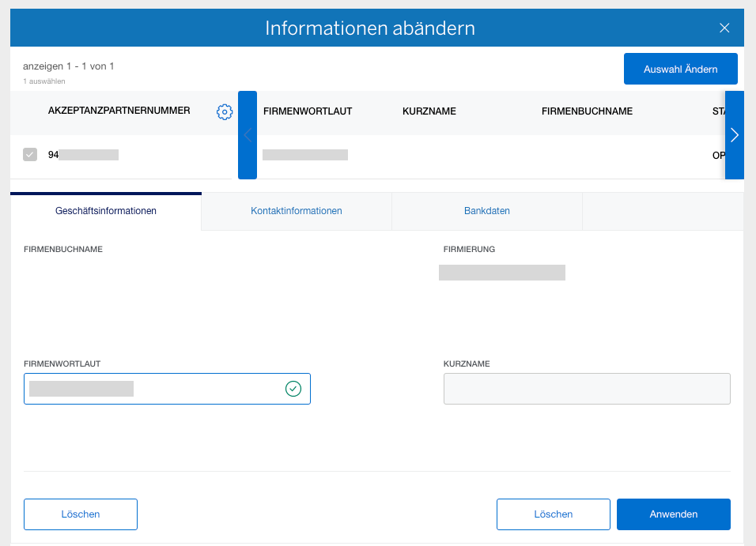Click the Anwenden button
756x546 pixels.
[x=673, y=514]
